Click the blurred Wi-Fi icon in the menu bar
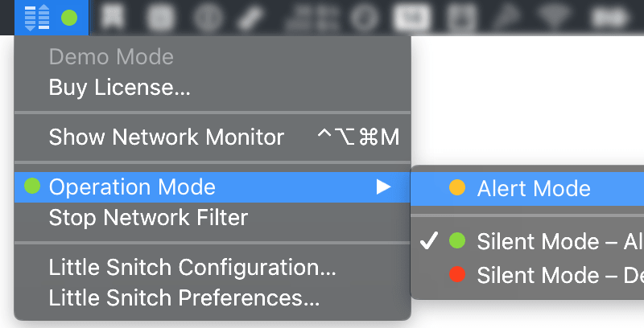 click(x=553, y=17)
